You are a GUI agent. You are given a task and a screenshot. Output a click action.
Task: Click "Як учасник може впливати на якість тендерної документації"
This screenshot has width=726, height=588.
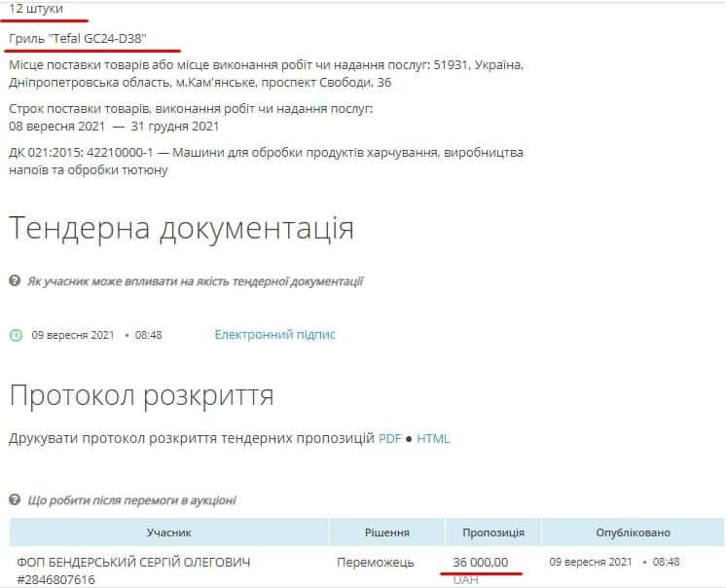point(196,281)
